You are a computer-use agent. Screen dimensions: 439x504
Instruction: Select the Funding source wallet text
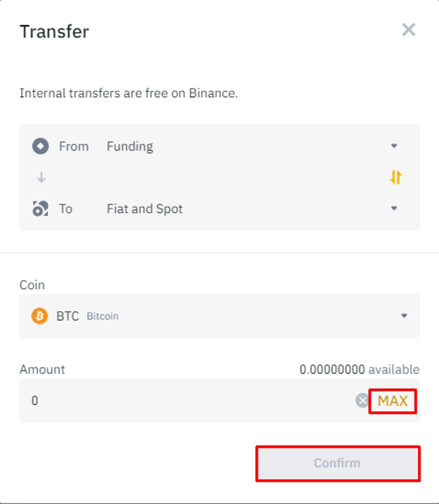130,146
